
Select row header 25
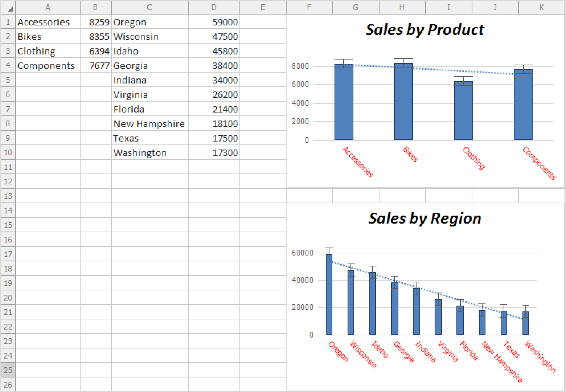(8, 370)
